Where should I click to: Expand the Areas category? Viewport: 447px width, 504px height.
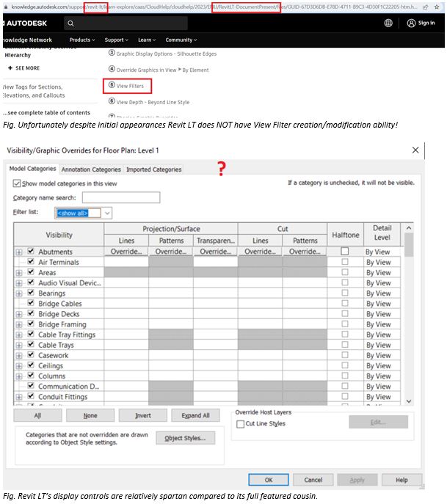[19, 273]
